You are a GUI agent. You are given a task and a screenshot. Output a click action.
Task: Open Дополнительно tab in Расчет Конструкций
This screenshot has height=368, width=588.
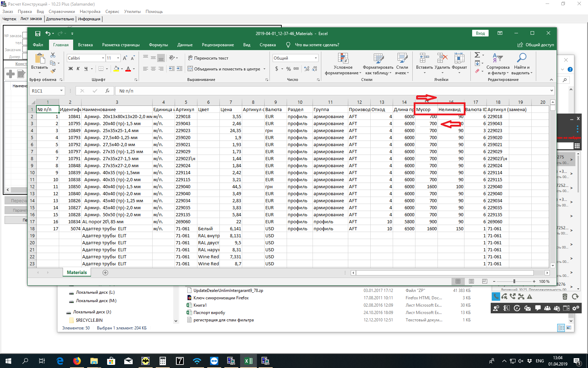60,19
